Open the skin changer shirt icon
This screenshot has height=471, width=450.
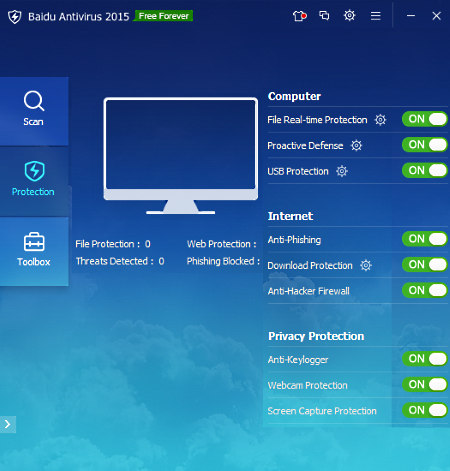click(x=299, y=16)
